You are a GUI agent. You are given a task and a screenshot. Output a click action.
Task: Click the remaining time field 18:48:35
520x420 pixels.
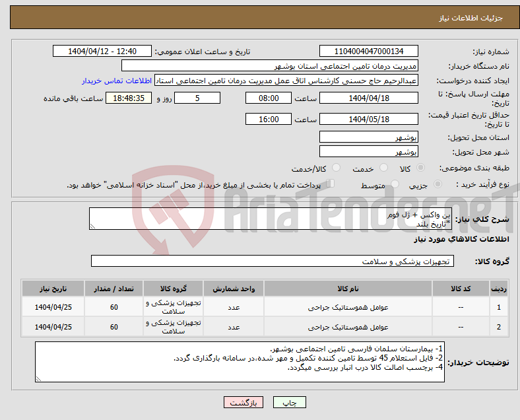[129, 98]
